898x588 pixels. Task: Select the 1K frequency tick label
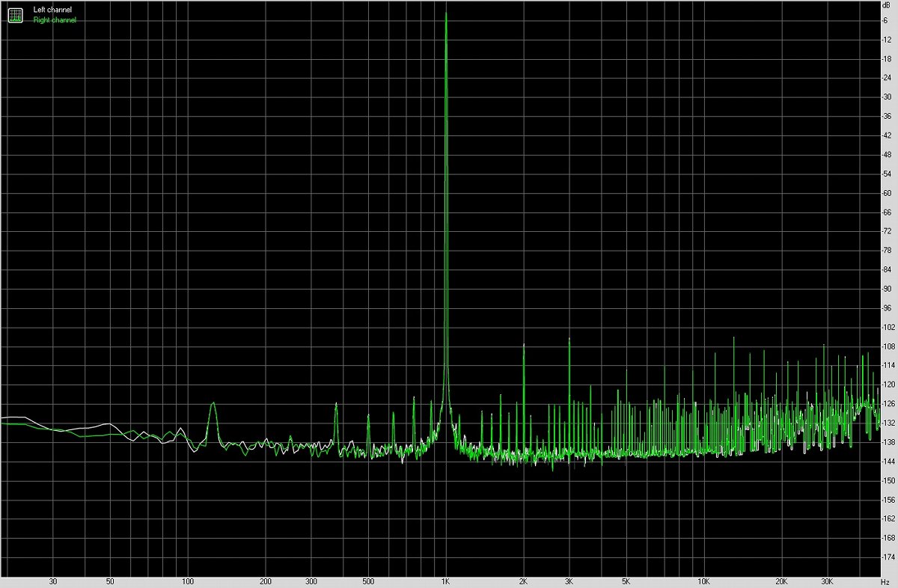point(447,581)
